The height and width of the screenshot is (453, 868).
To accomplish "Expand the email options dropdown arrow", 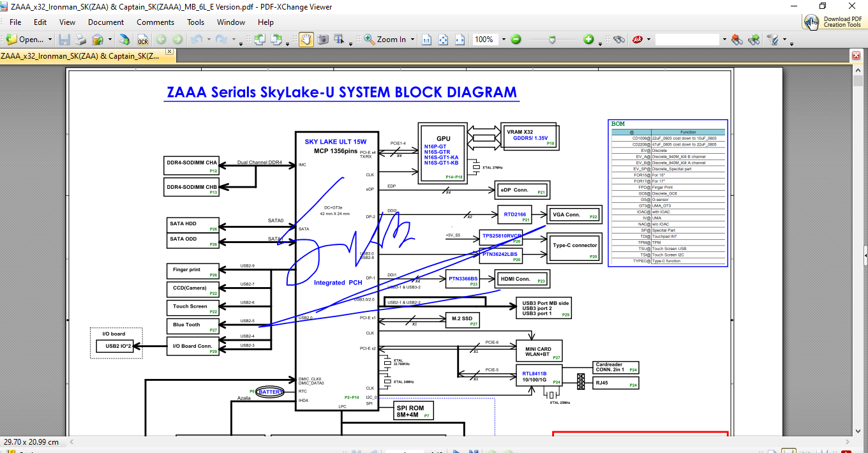I will [108, 40].
